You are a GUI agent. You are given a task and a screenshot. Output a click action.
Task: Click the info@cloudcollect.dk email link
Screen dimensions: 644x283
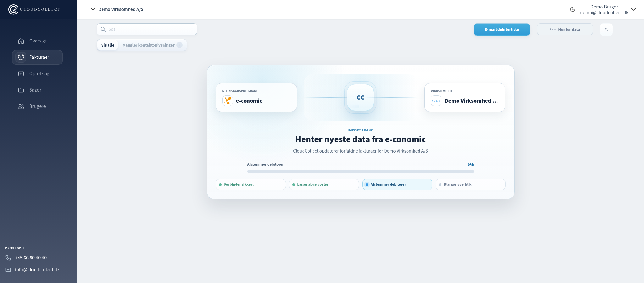[37, 270]
